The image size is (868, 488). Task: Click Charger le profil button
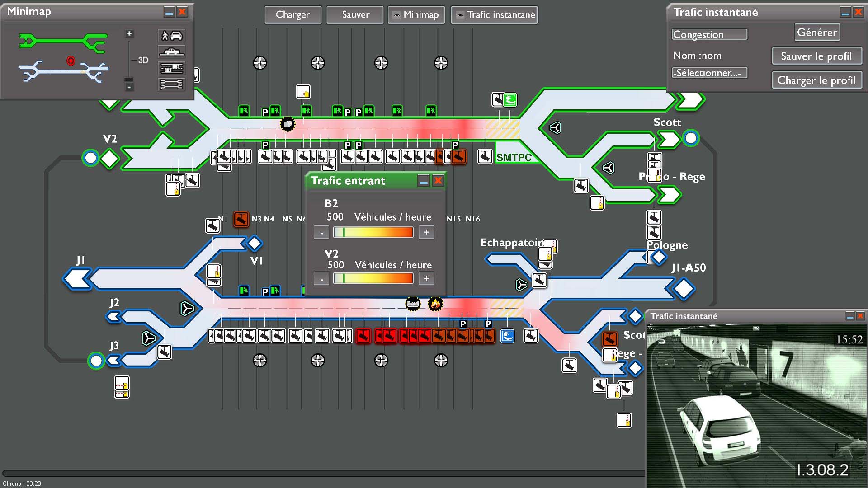point(816,80)
